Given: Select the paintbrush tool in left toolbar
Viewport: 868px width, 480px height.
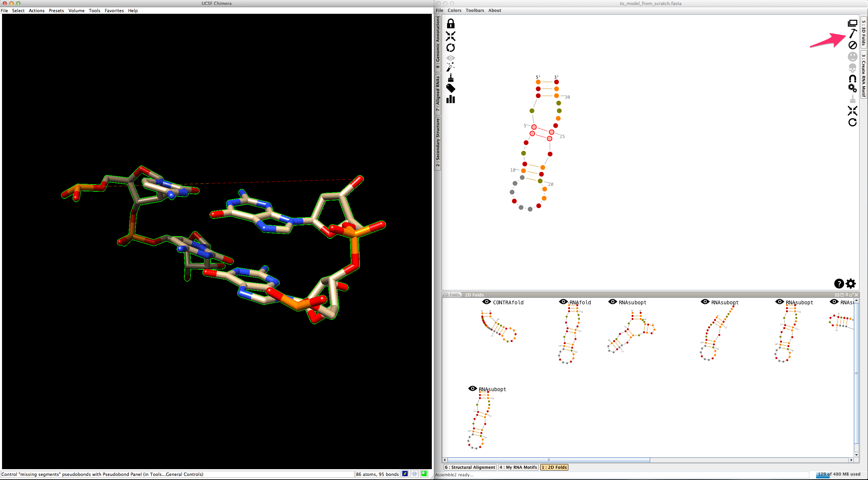Looking at the screenshot, I should point(450,78).
